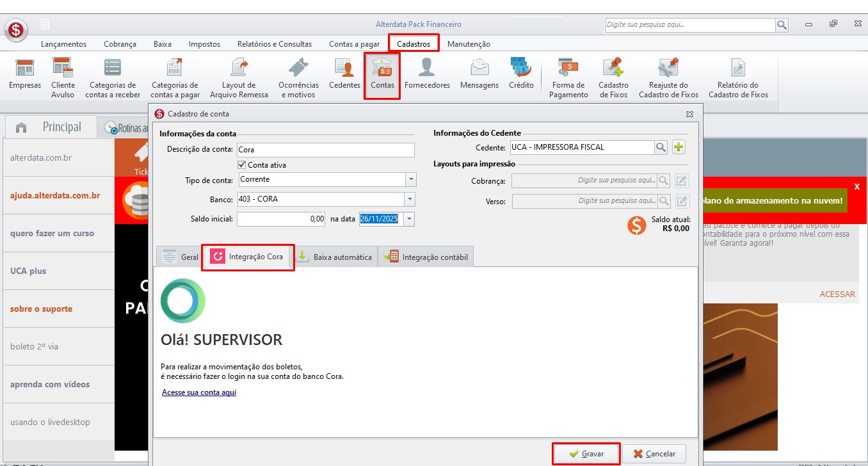Open the Mensagens ribbon icon
Screen dimensions: 868x466
[x=479, y=75]
